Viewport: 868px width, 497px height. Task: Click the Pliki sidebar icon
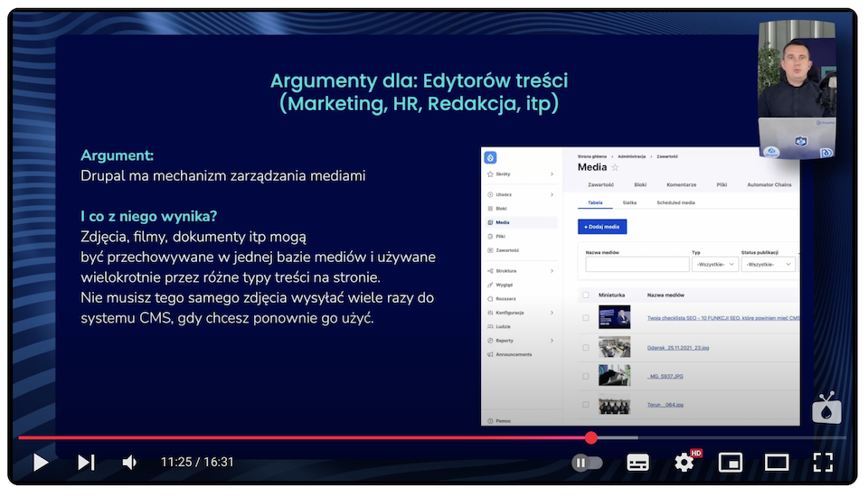tap(490, 237)
